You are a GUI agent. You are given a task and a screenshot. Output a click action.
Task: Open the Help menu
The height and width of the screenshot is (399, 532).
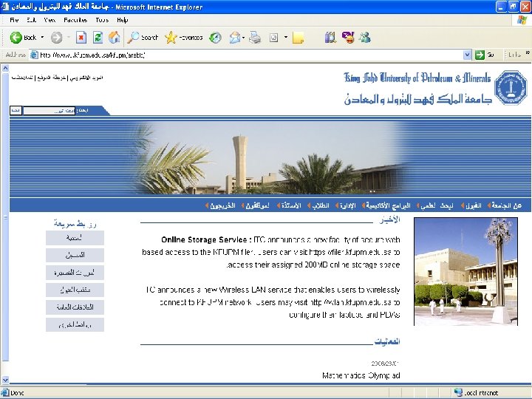pos(123,20)
